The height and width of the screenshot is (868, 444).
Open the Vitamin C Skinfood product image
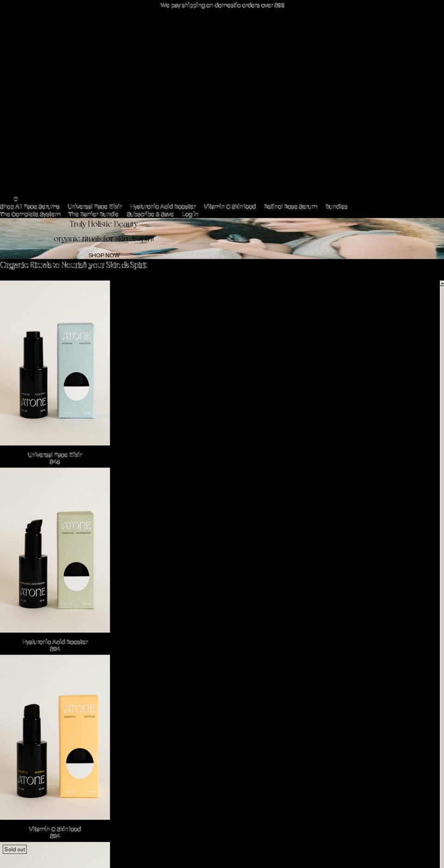55,737
